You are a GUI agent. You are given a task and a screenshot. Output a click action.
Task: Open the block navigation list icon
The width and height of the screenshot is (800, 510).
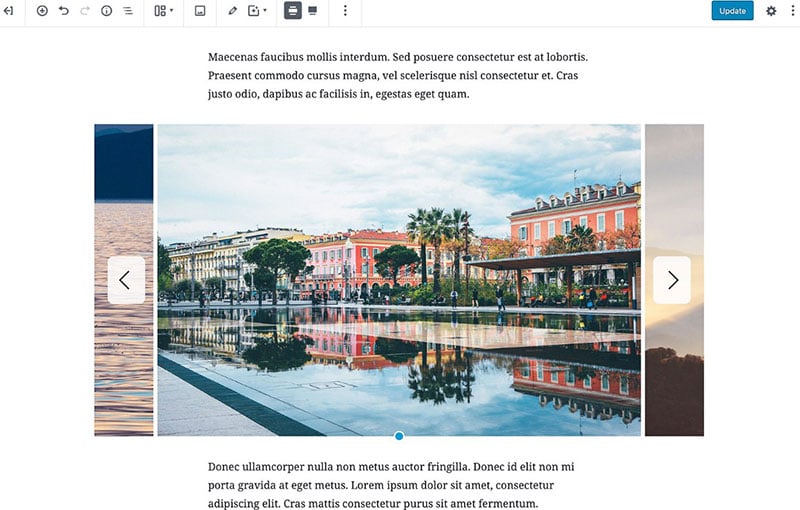[128, 11]
